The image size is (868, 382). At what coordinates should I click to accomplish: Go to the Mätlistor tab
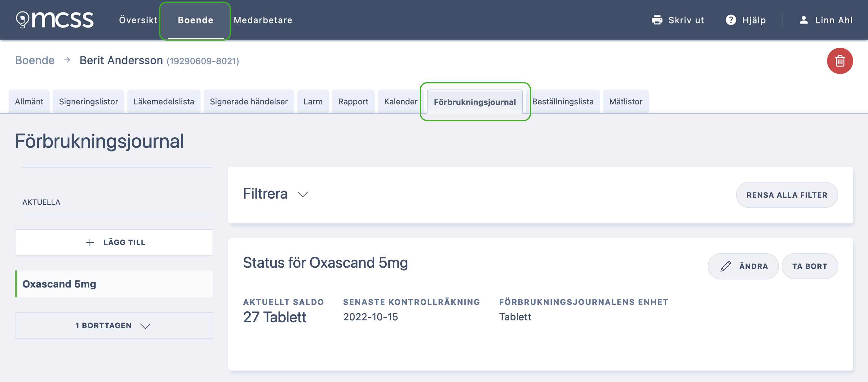(626, 101)
